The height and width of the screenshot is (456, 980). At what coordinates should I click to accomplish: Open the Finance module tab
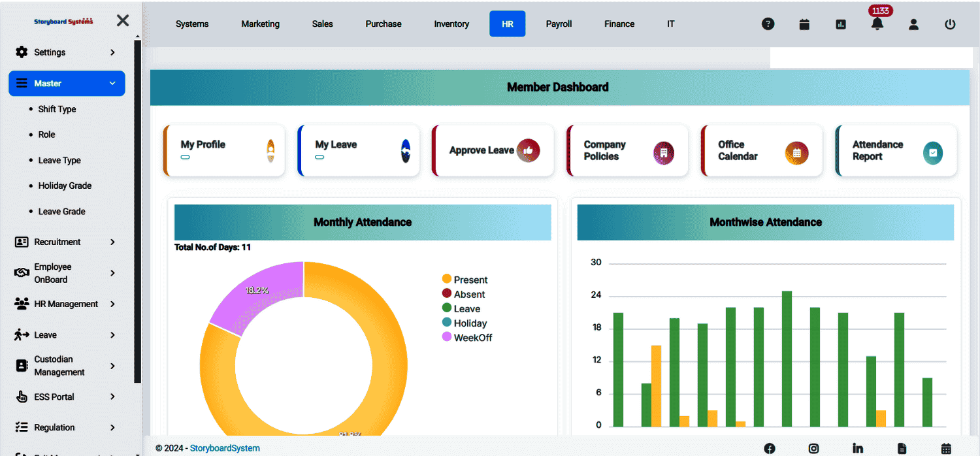click(619, 24)
